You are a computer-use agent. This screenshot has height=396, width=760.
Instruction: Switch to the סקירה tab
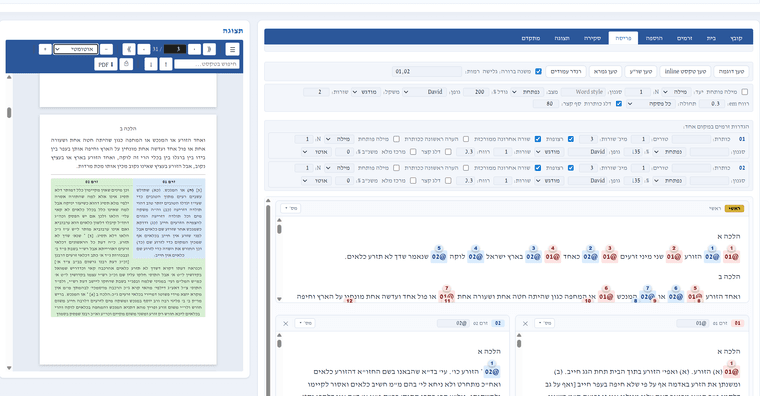(592, 38)
